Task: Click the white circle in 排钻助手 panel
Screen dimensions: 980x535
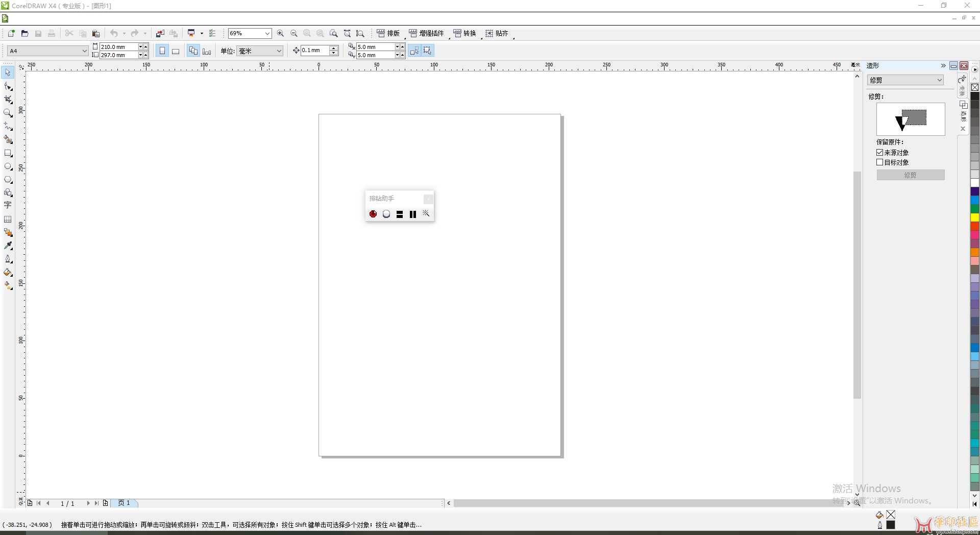Action: point(386,214)
